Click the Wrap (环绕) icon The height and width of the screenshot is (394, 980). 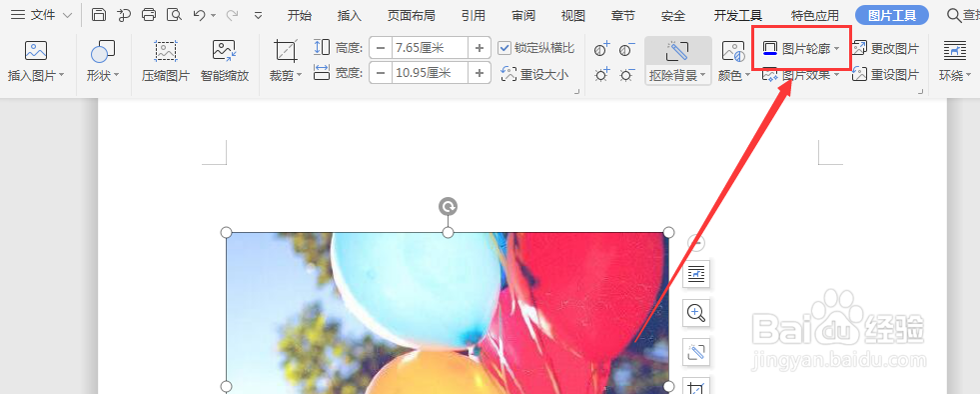click(954, 51)
